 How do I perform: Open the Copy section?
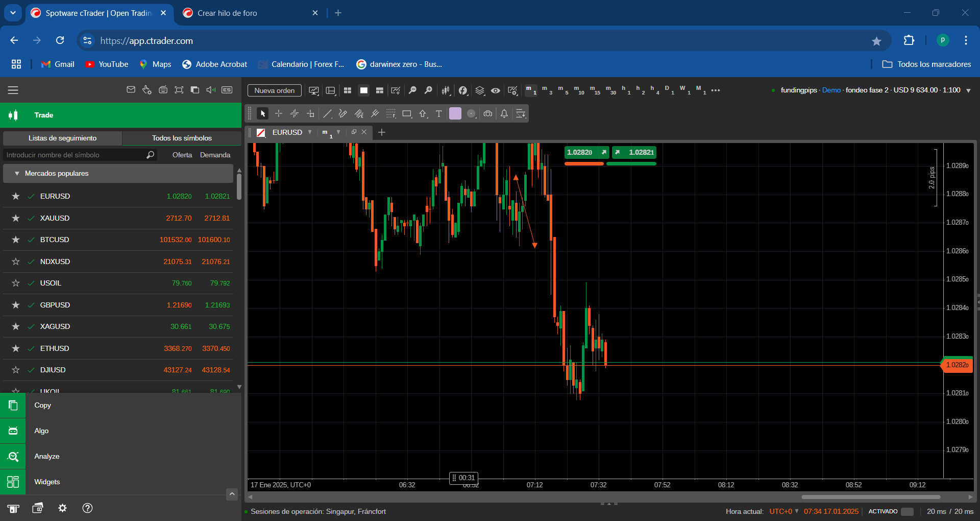(120, 405)
